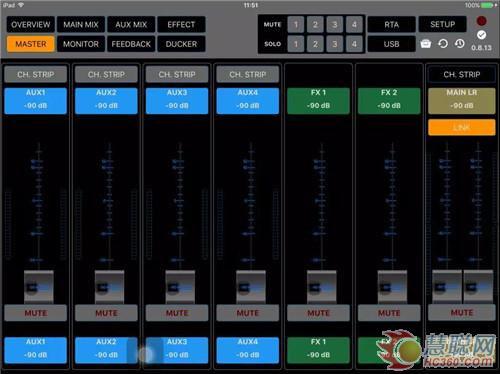Select the upper AUX4 -90 dB label
Viewport: 500px width, 374px height.
pos(248,101)
